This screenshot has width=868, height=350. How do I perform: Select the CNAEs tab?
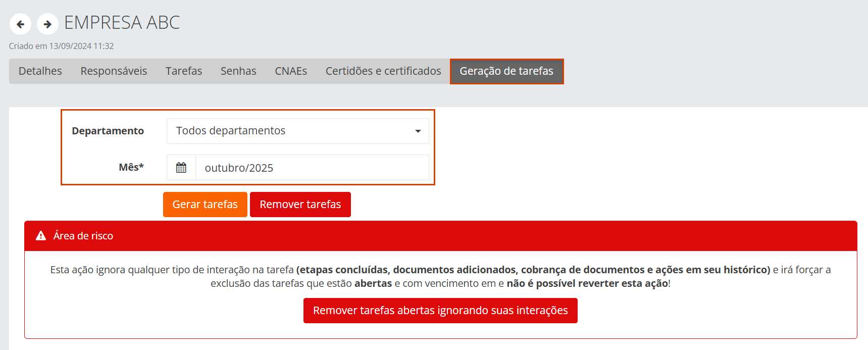pos(291,71)
